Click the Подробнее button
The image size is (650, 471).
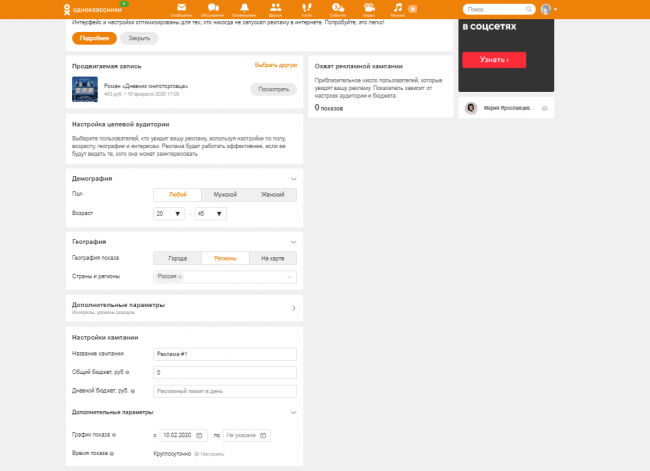click(x=94, y=38)
